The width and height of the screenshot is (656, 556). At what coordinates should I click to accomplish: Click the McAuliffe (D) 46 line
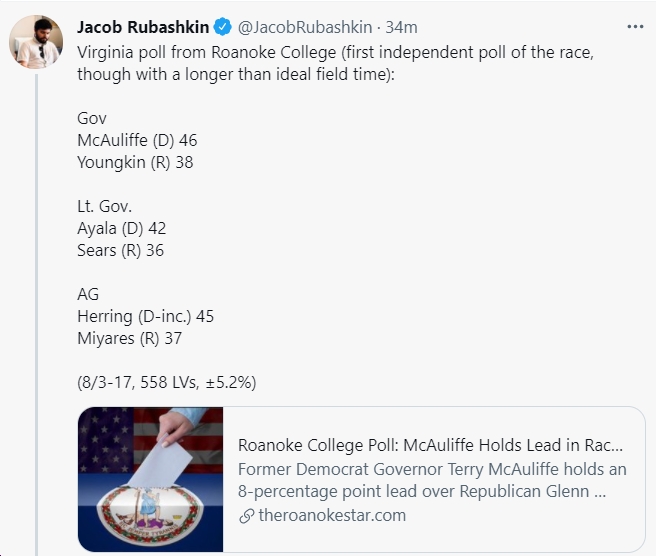tap(137, 140)
